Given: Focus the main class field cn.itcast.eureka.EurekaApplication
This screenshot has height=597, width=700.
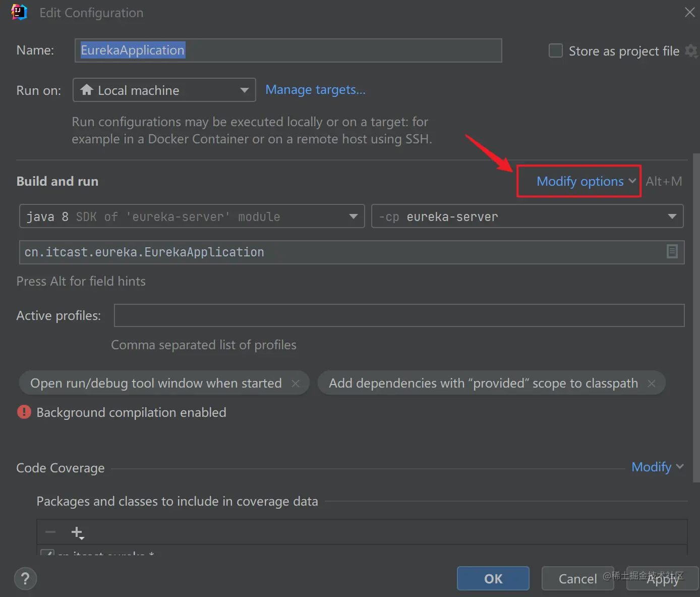Looking at the screenshot, I should (x=352, y=252).
